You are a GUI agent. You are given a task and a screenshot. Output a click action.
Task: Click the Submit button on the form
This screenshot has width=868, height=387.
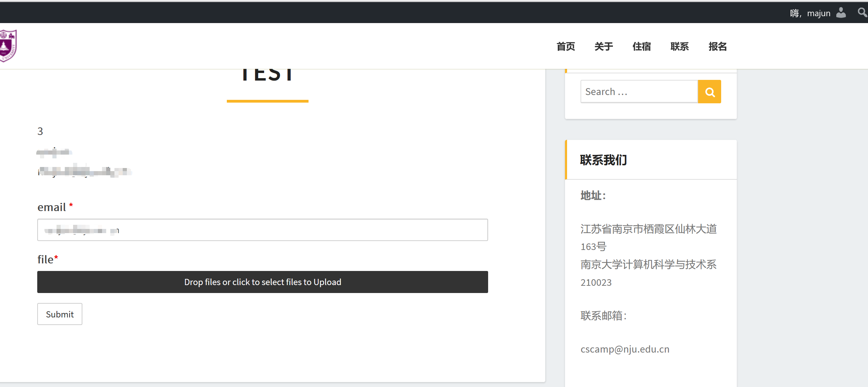click(59, 314)
